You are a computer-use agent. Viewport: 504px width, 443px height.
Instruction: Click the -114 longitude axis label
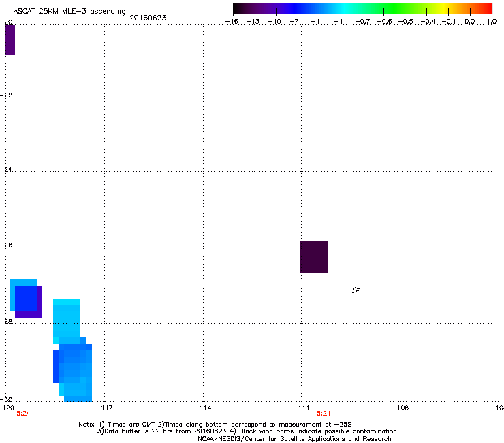pos(203,408)
